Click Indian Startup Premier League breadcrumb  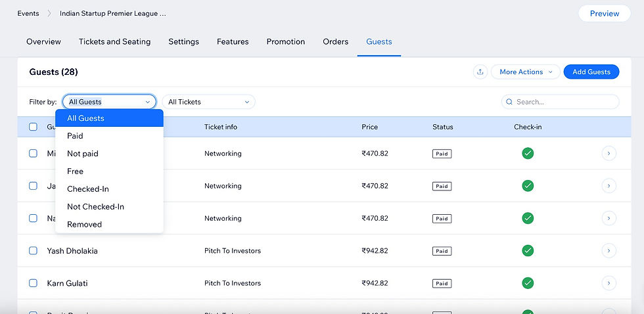point(113,14)
